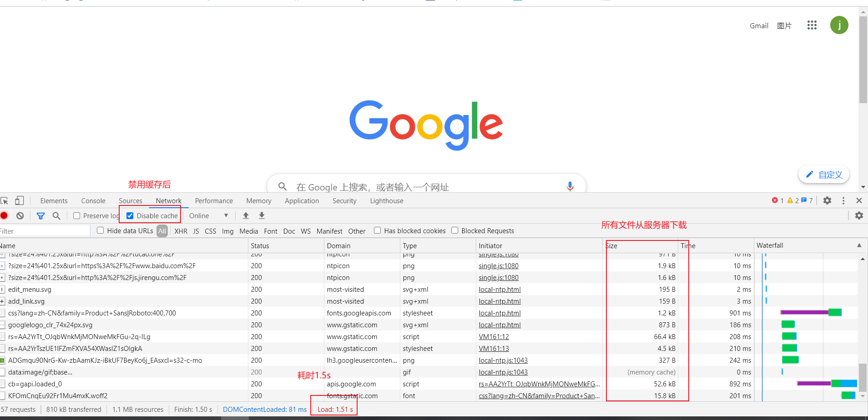Screen dimensions: 868x420
Task: Export HAR with the download arrow
Action: coord(262,215)
